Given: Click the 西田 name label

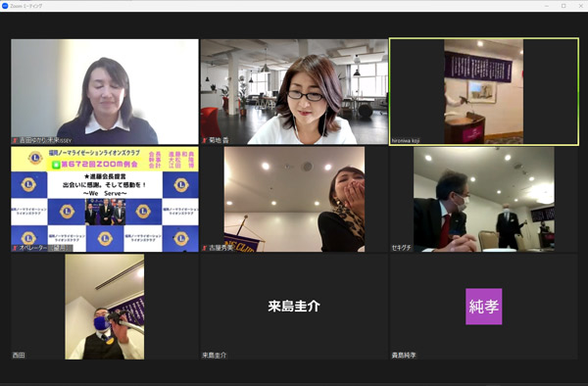Looking at the screenshot, I should click(19, 355).
